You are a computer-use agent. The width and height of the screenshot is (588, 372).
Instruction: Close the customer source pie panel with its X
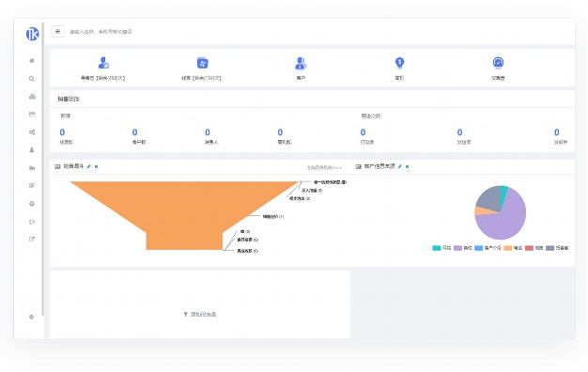point(408,166)
